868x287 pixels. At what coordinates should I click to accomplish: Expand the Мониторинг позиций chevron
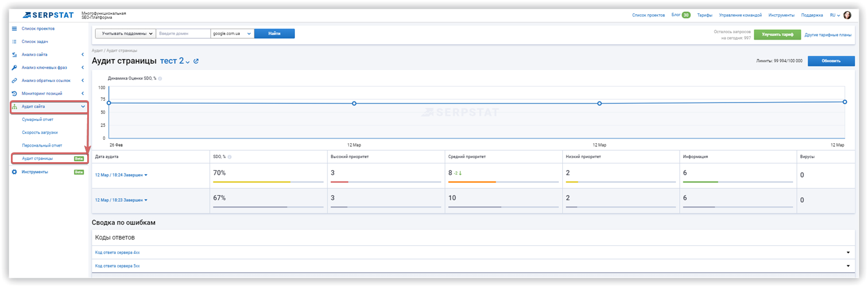tap(83, 93)
